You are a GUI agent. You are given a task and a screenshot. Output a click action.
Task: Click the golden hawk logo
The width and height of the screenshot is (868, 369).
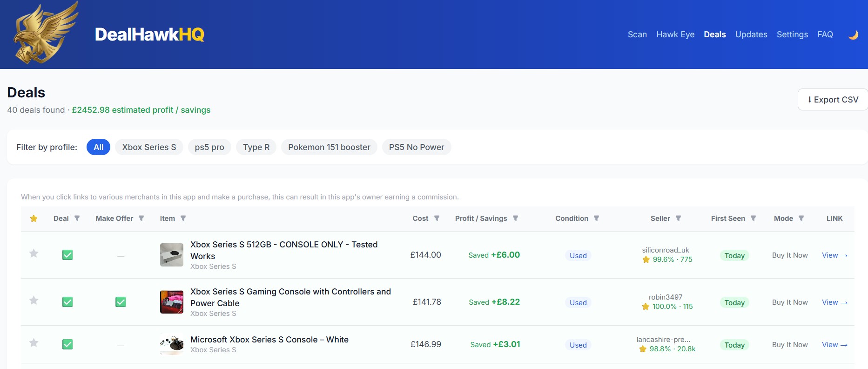point(46,34)
